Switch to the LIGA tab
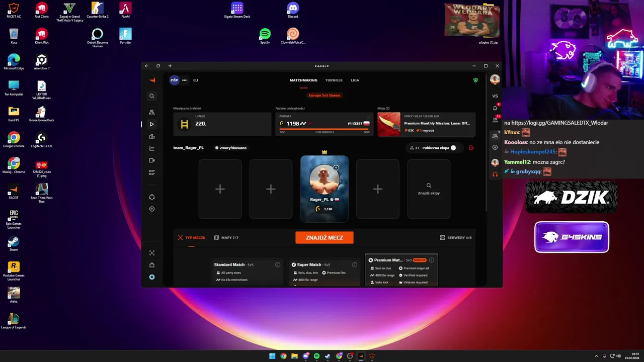This screenshot has width=644, height=362. [355, 80]
